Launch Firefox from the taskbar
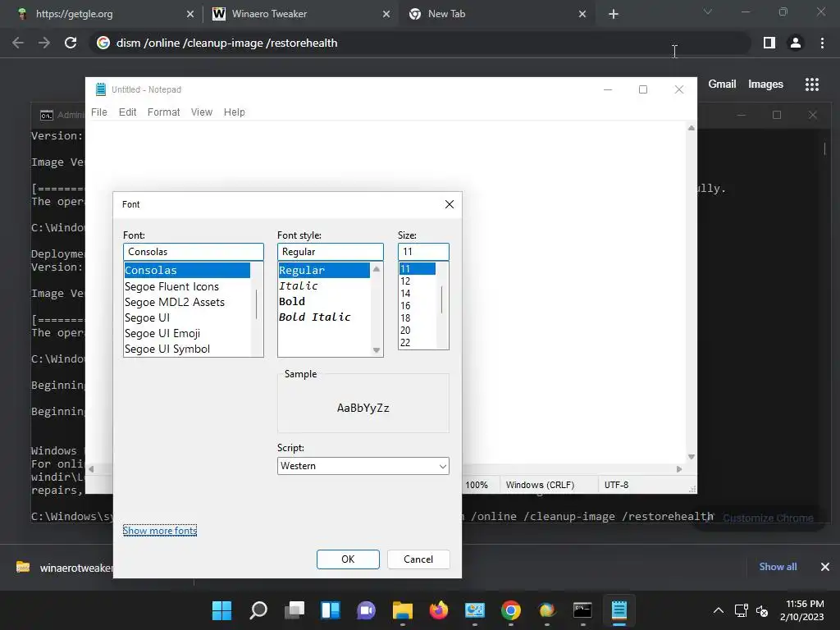 (x=438, y=610)
